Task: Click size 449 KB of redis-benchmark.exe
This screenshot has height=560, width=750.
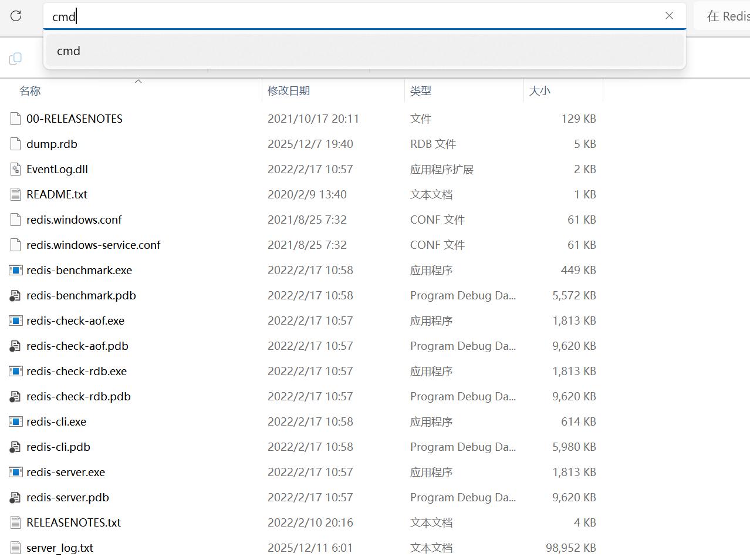Action: (x=579, y=270)
